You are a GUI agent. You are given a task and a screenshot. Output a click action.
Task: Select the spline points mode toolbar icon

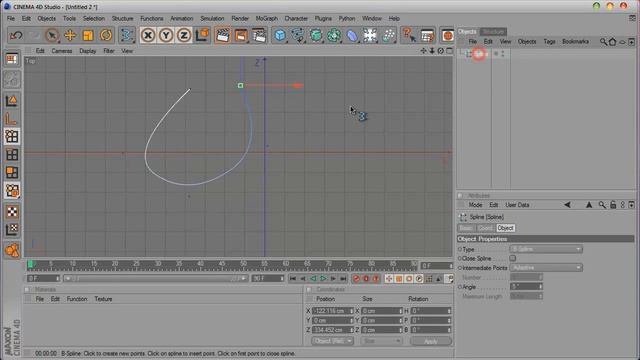point(127,35)
